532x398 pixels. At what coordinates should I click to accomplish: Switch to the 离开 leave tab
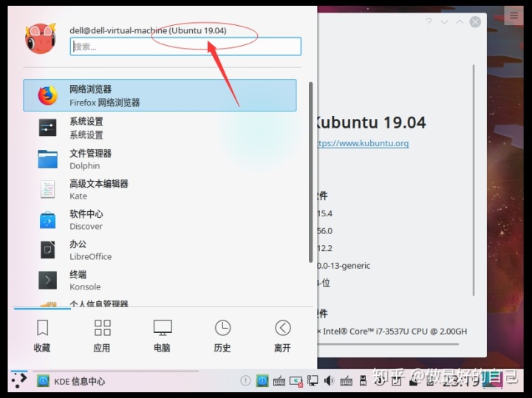pos(282,335)
